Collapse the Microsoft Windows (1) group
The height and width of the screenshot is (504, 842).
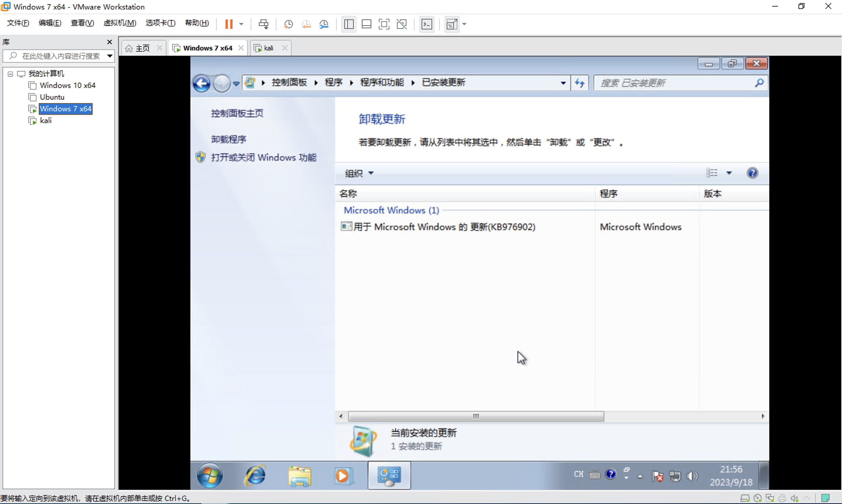(391, 210)
